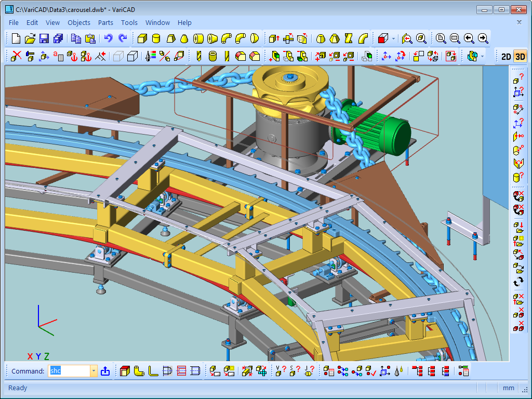Toggle the 3D mode button
Screen dimensions: 532x399
coord(520,57)
